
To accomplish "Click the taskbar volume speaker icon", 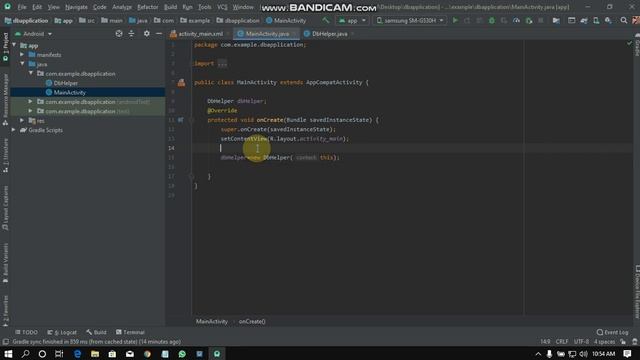I will click(x=583, y=353).
